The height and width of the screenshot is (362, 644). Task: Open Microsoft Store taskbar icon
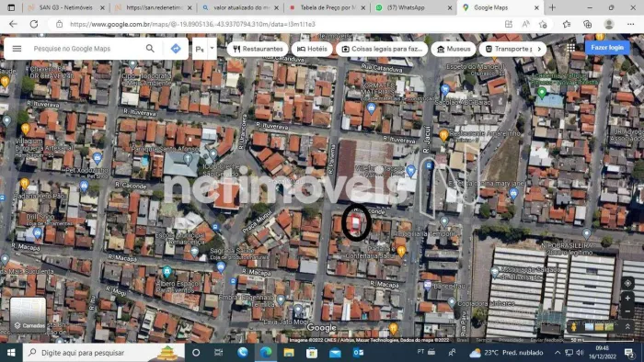(x=312, y=353)
